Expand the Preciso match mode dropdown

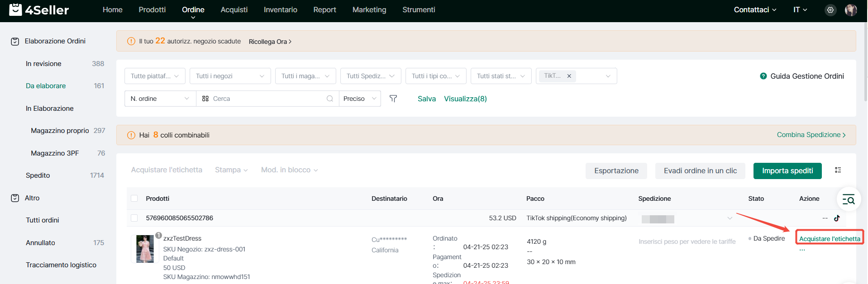click(359, 99)
